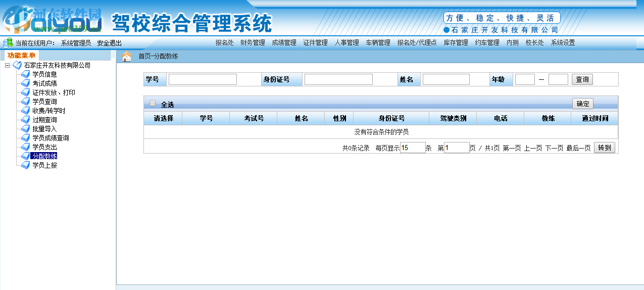Screen dimensions: 644x290
Task: Click the 学号 input field
Action: tap(203, 79)
